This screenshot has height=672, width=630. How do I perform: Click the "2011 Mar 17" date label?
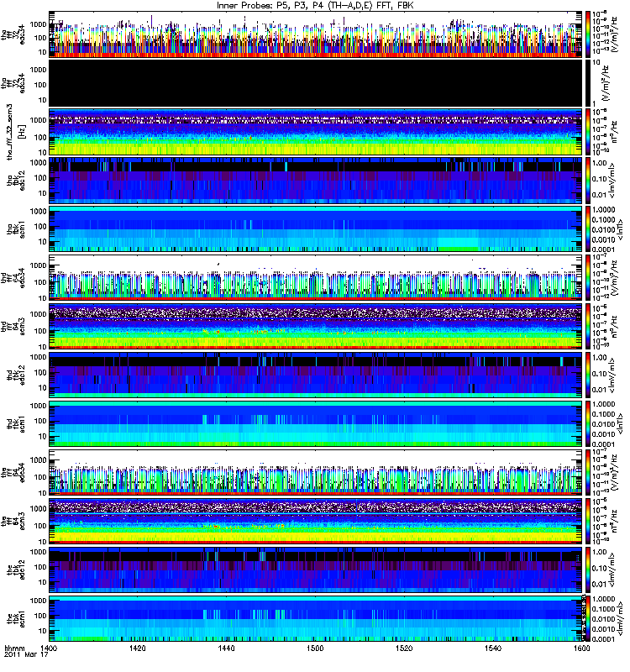click(26, 655)
